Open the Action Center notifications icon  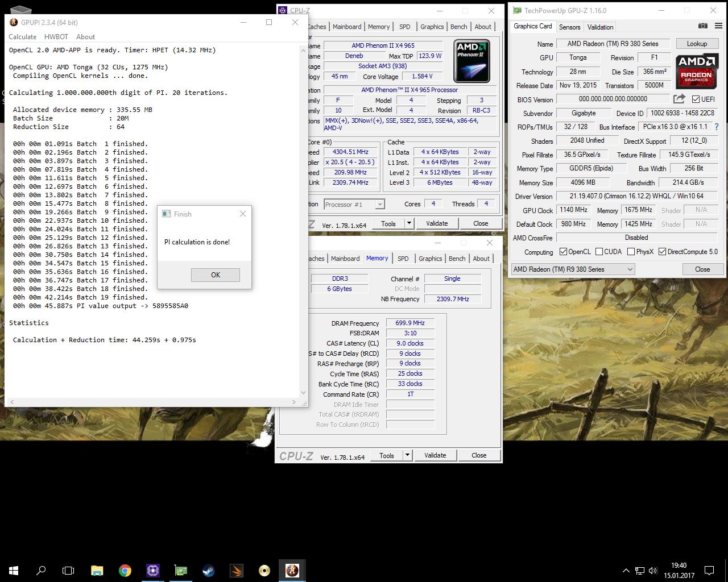tap(709, 571)
